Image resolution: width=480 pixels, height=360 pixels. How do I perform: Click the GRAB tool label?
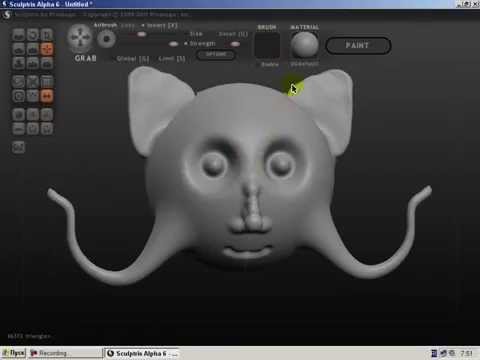tap(86, 58)
